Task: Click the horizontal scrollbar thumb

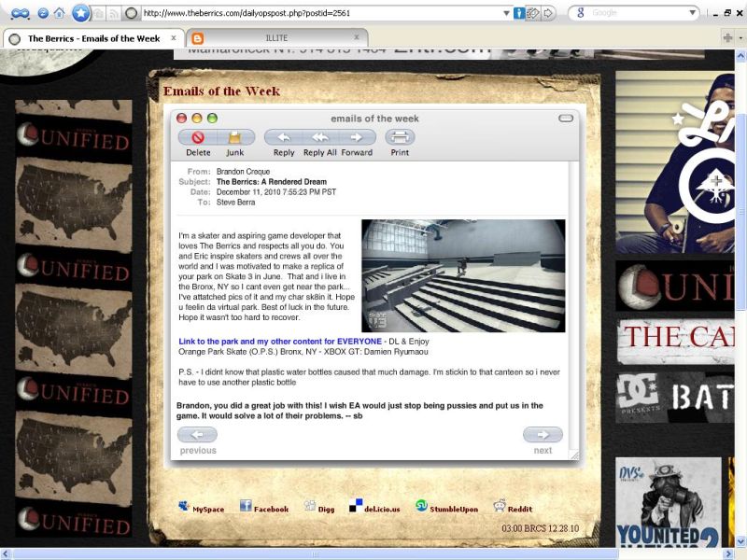Action: 315,554
